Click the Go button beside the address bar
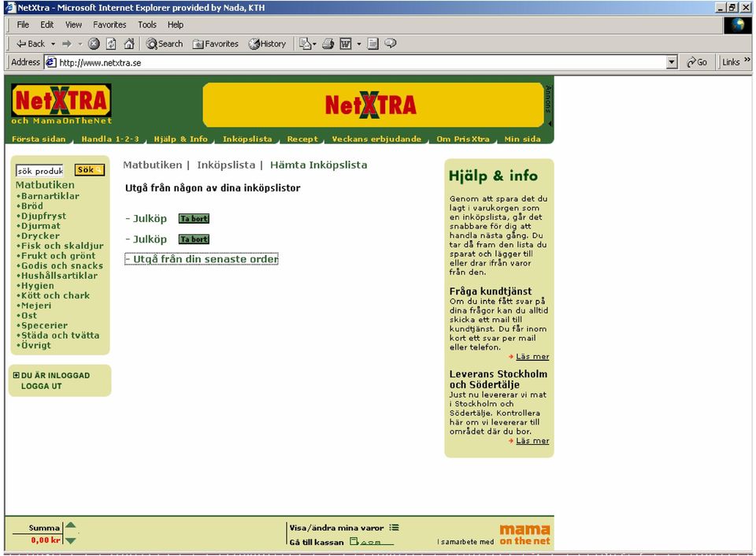 coord(697,62)
